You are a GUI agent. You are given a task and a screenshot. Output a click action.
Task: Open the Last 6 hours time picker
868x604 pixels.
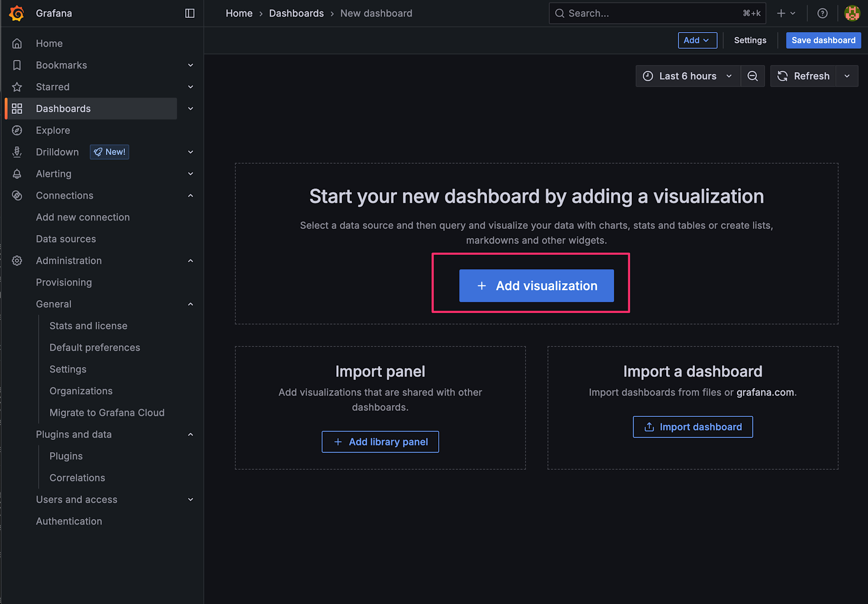pos(688,76)
